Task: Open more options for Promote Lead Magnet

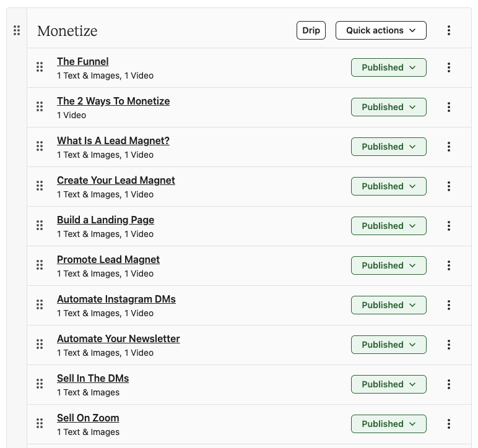Action: pos(449,265)
